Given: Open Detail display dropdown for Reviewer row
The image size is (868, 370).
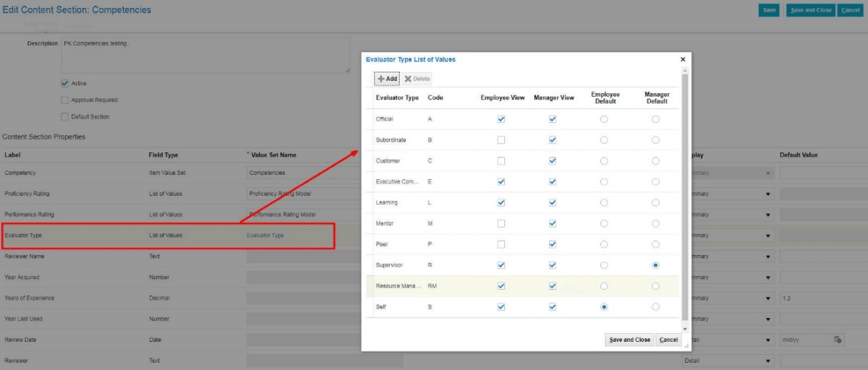Looking at the screenshot, I should pyautogui.click(x=768, y=361).
